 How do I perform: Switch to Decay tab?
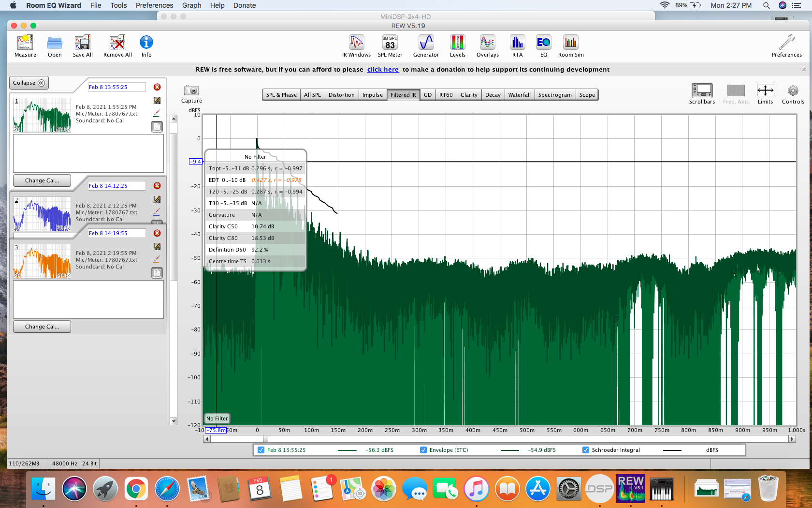pyautogui.click(x=493, y=95)
